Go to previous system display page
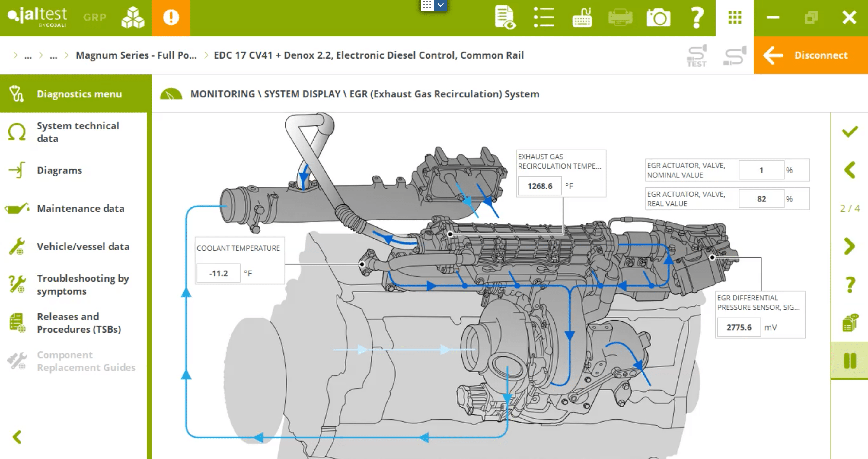868x459 pixels. coord(850,170)
